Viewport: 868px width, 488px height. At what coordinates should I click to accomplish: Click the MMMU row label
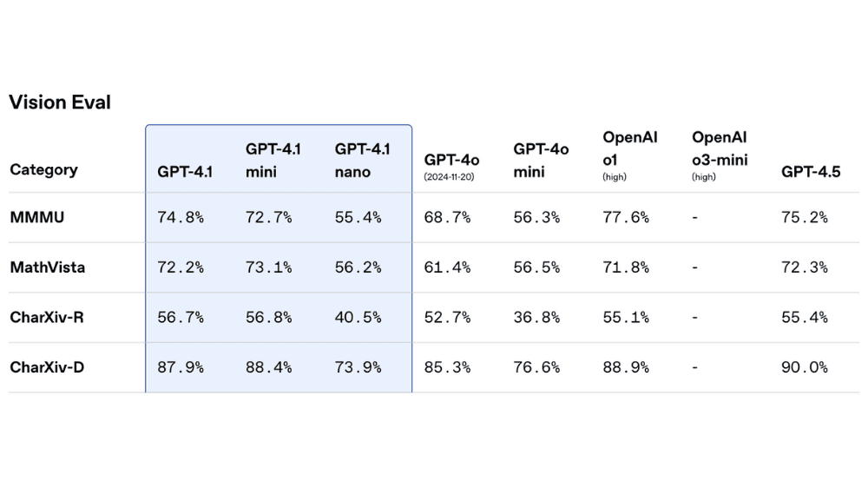pos(37,217)
